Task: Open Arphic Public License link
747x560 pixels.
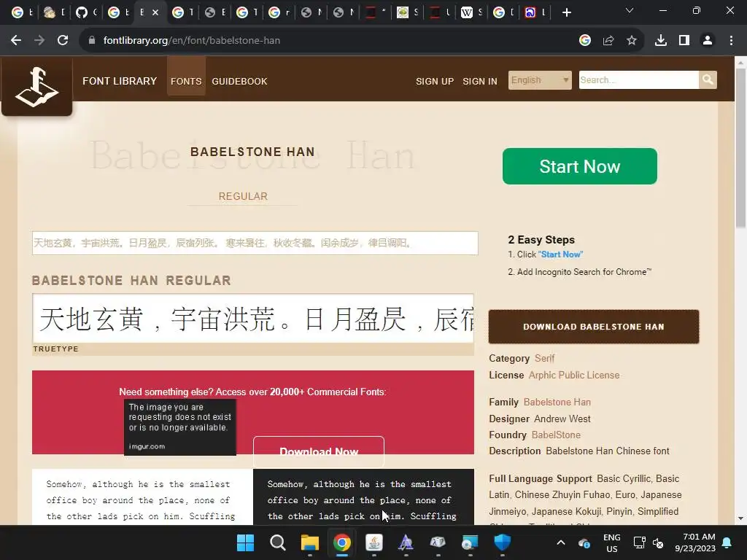Action: coord(574,375)
